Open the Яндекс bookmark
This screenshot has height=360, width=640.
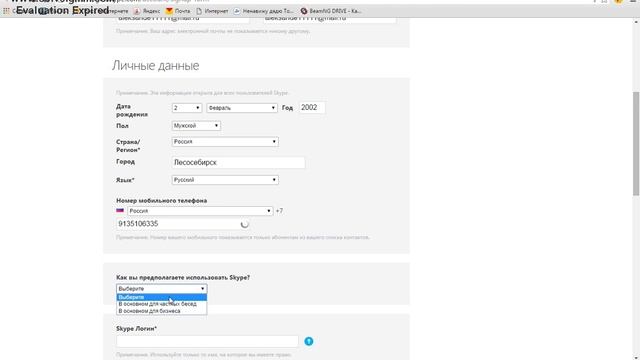click(x=147, y=11)
